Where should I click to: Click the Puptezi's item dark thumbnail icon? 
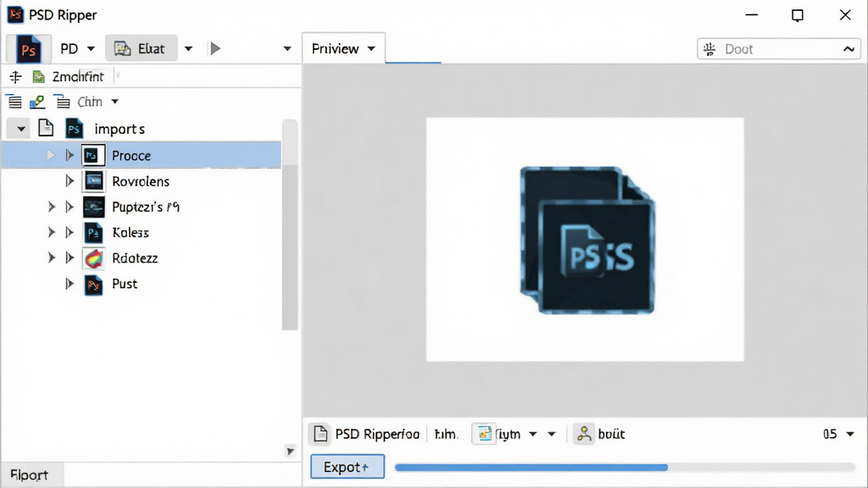tap(93, 207)
